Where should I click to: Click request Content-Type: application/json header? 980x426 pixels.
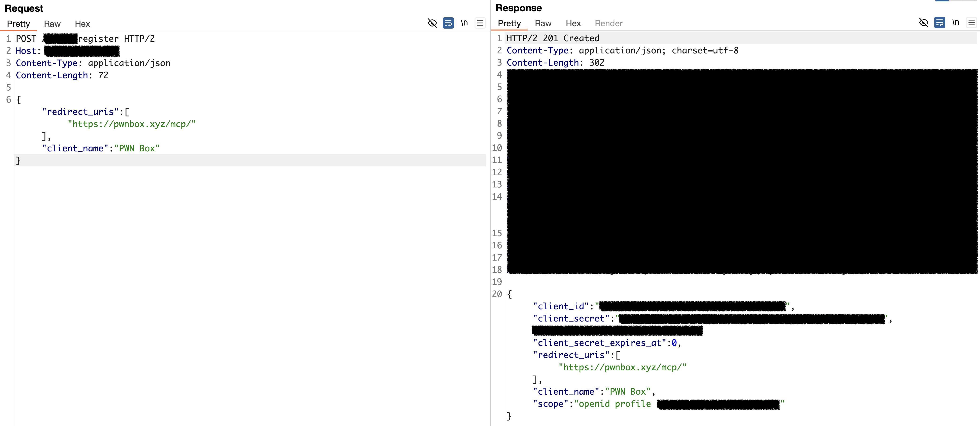coord(93,63)
